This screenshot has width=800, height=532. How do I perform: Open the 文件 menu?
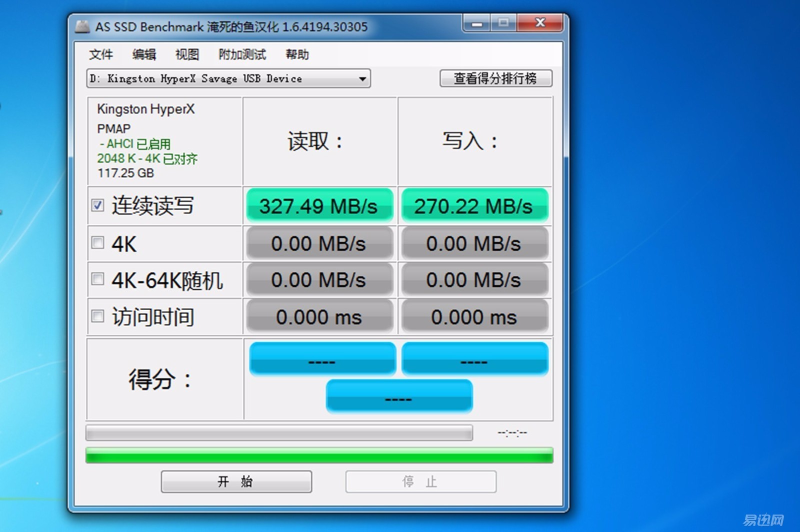(x=101, y=54)
